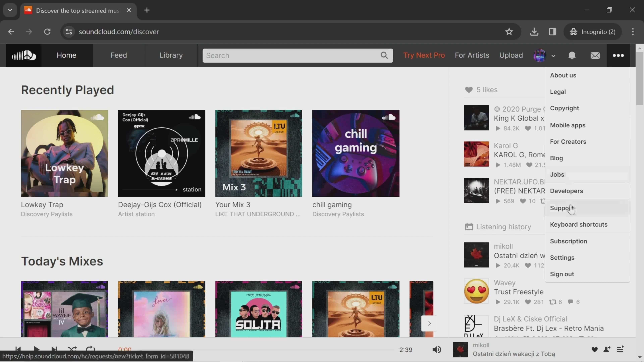
Task: Open the For Artists link
Action: tap(472, 55)
